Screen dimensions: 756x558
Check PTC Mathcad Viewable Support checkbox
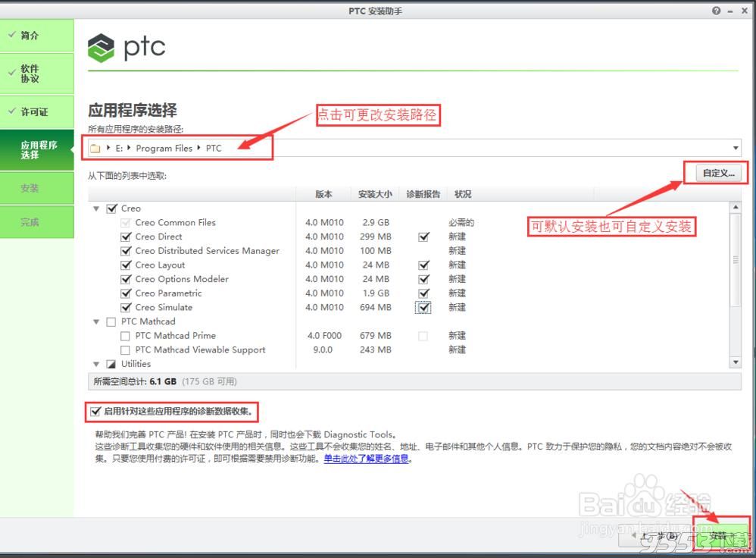pos(125,350)
